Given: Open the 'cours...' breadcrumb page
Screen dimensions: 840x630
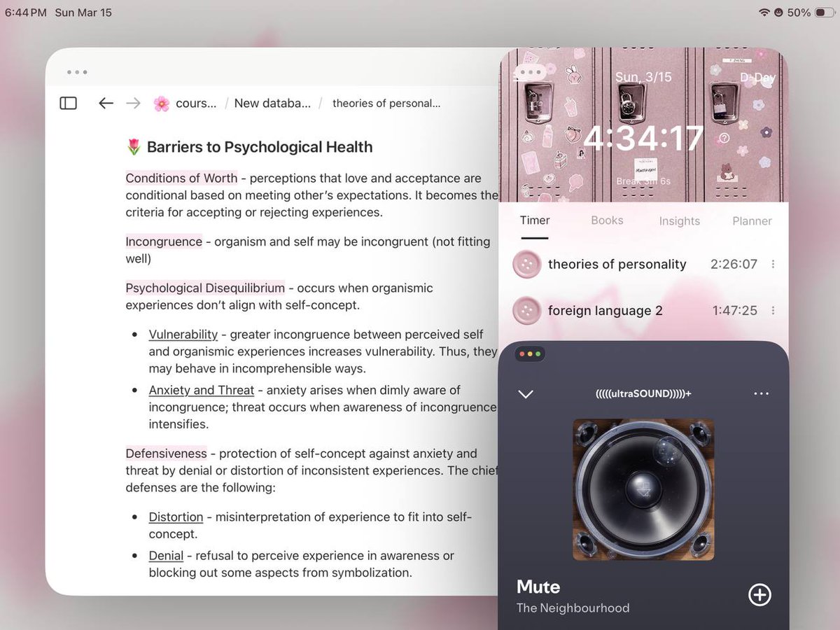Looking at the screenshot, I should 196,103.
